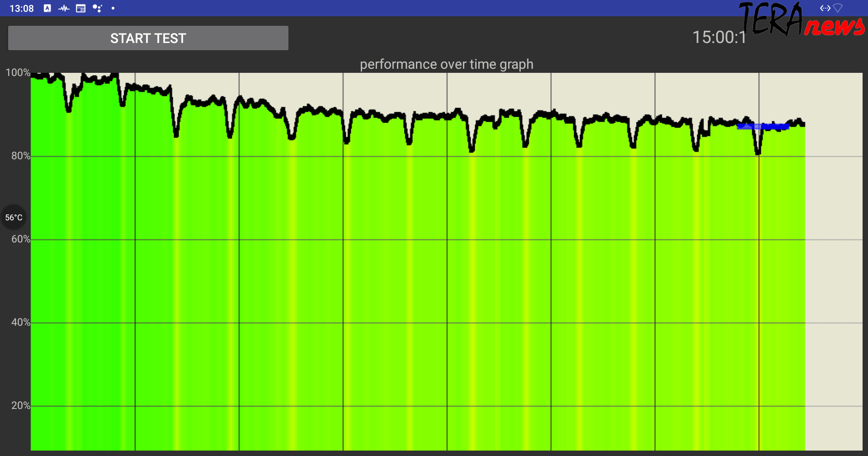This screenshot has height=456, width=868.
Task: Click the TERAnews watermark logo
Action: (x=801, y=21)
